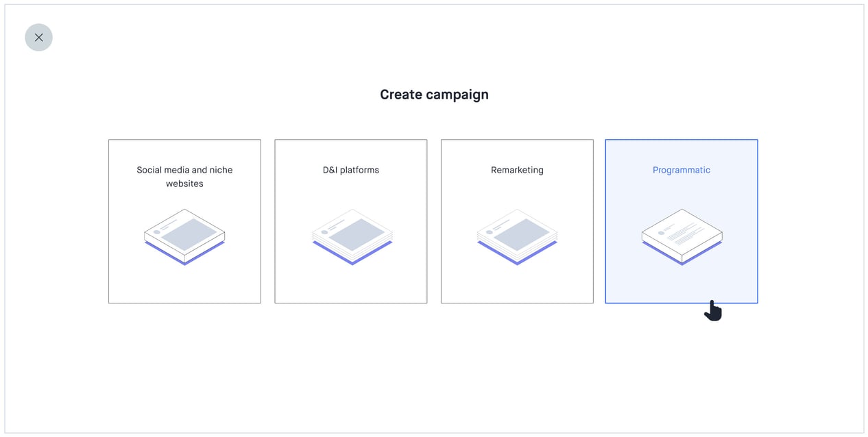868x437 pixels.
Task: Select the Social media and niche websites card
Action: coord(184,281)
